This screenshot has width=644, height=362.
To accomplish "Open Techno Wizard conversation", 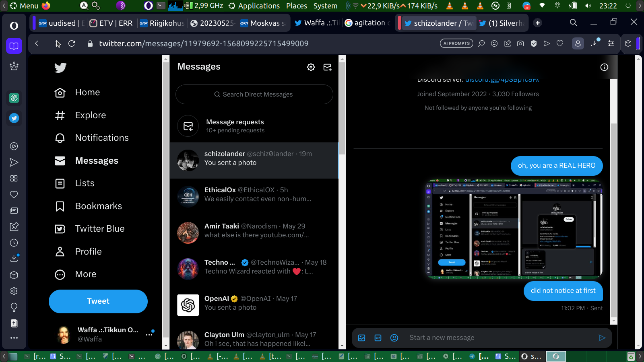I will tap(254, 269).
